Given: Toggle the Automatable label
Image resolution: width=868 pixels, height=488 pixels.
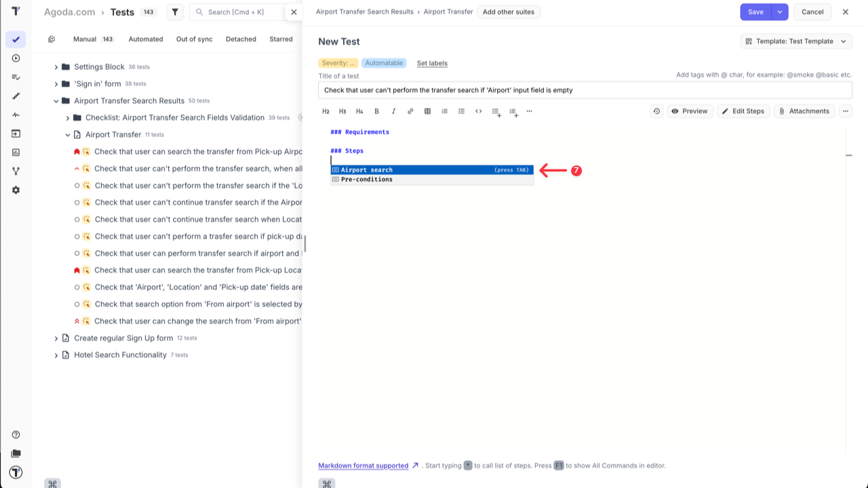Looking at the screenshot, I should (x=384, y=63).
